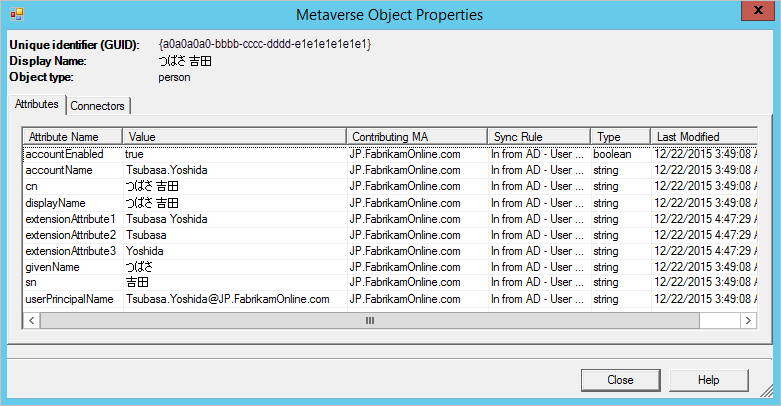Click the scroll left arrow of the list
The height and width of the screenshot is (406, 781).
pos(31,320)
